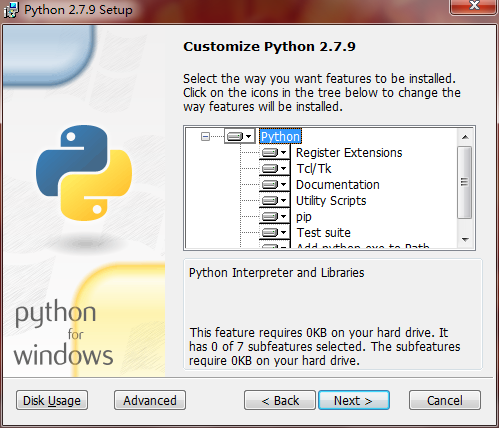Open the Advanced options button

[150, 400]
